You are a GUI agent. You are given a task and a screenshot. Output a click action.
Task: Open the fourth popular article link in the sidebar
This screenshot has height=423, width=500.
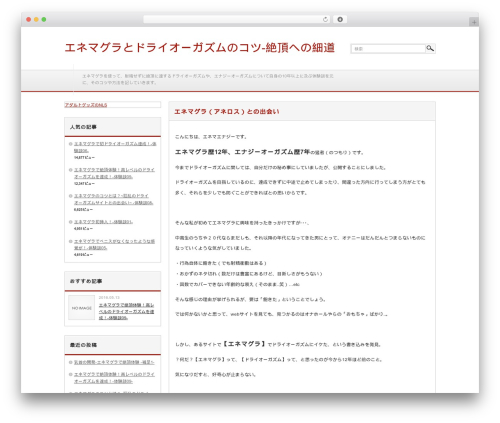(103, 222)
